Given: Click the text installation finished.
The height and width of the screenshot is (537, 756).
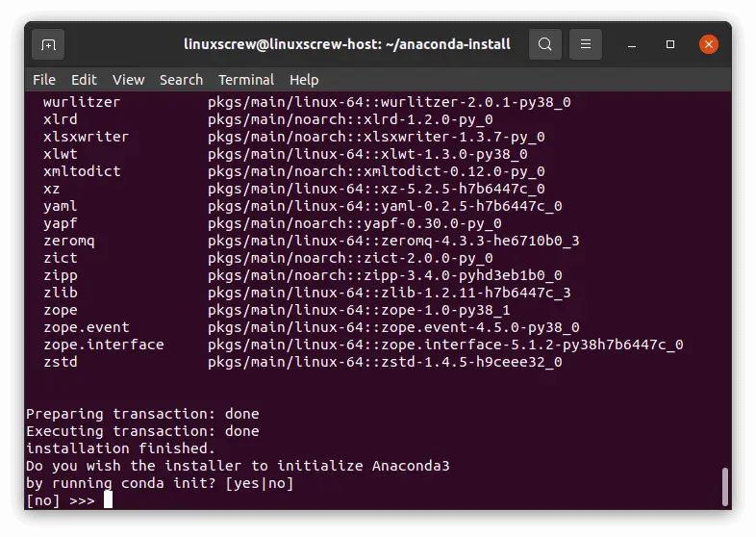Looking at the screenshot, I should coord(120,448).
